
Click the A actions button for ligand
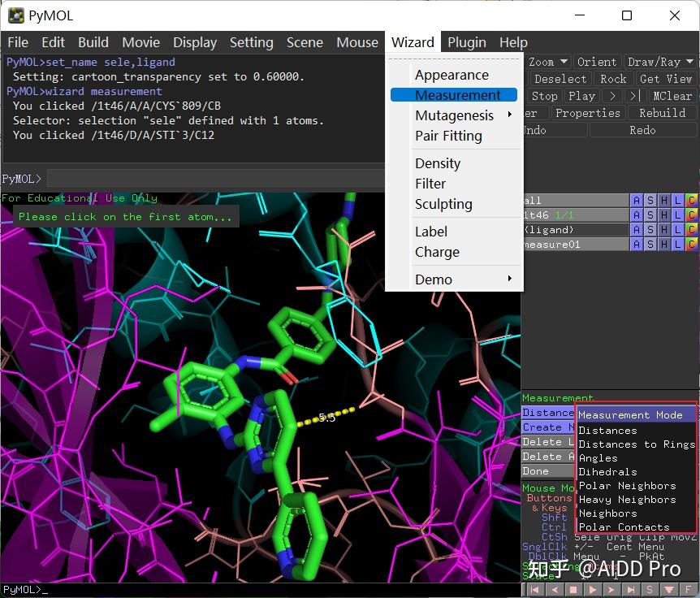pyautogui.click(x=636, y=230)
